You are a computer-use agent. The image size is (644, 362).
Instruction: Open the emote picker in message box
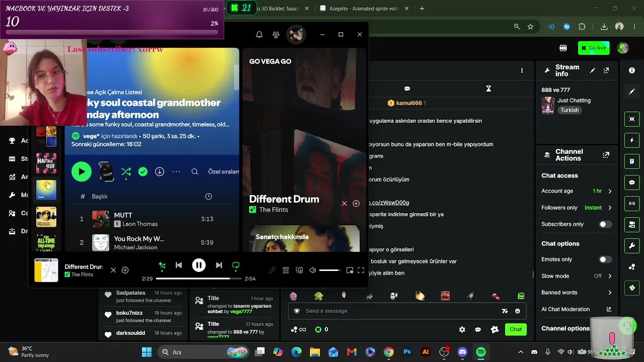[518, 311]
